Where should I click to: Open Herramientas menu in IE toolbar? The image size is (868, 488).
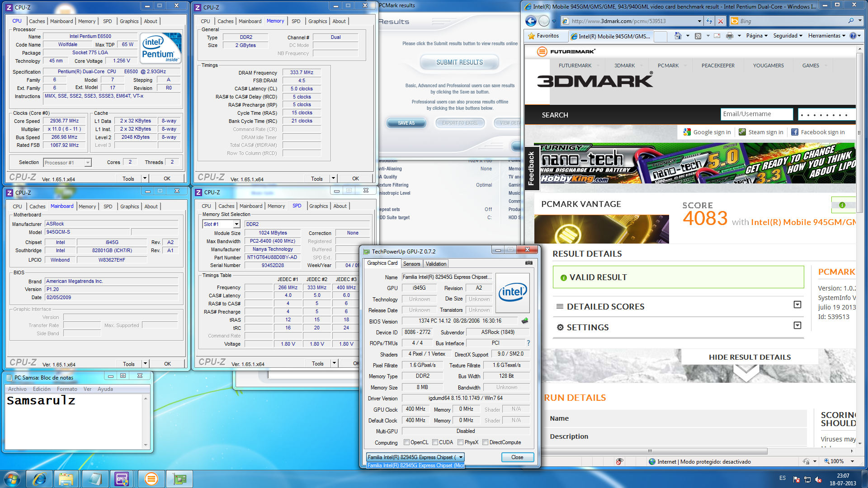pyautogui.click(x=827, y=36)
